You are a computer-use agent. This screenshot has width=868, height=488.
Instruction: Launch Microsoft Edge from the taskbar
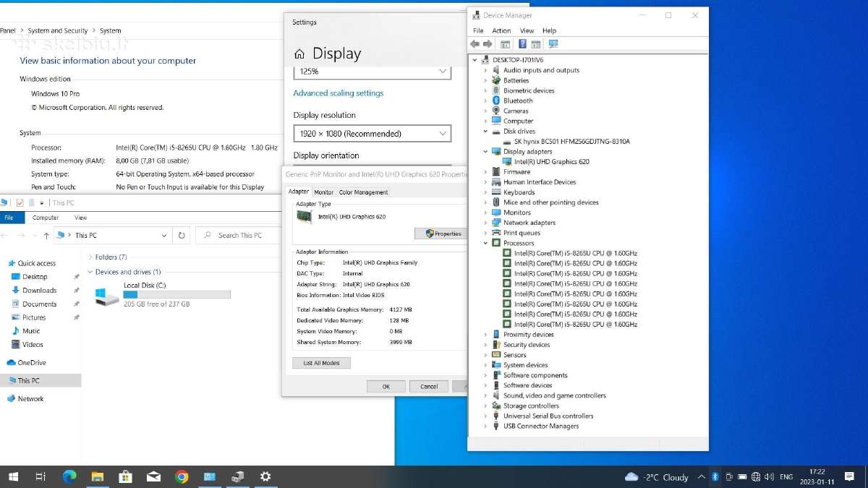coord(69,476)
